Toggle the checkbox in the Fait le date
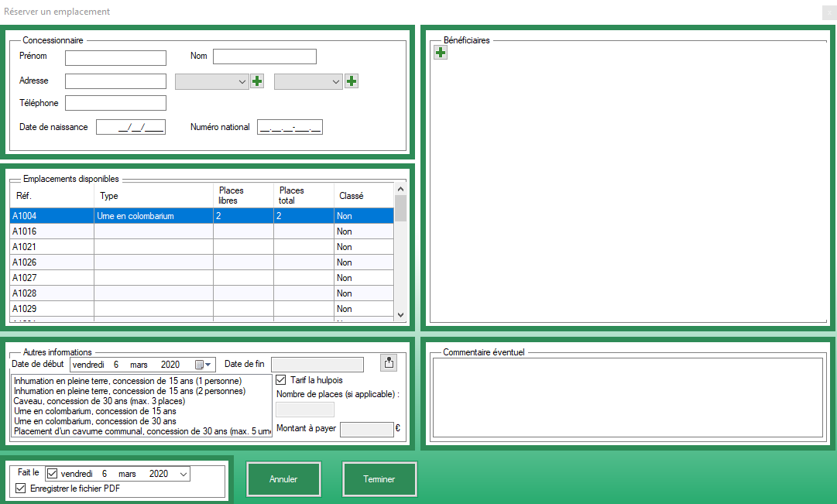This screenshot has width=837, height=504. [x=52, y=474]
